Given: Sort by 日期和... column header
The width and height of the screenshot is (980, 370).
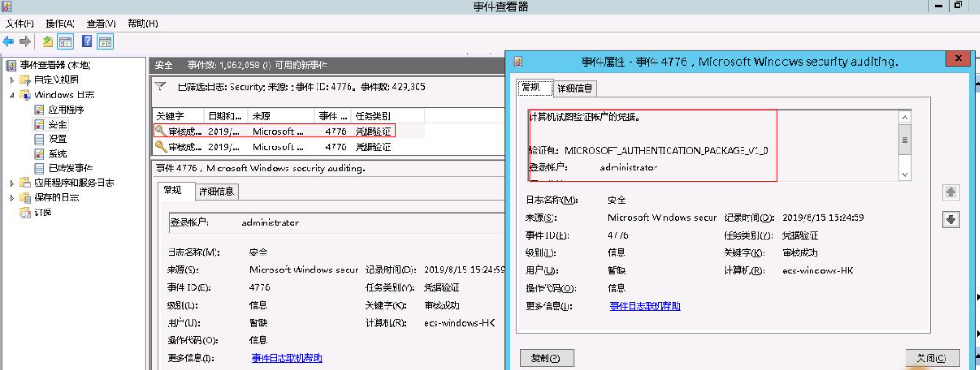Looking at the screenshot, I should coord(225,115).
